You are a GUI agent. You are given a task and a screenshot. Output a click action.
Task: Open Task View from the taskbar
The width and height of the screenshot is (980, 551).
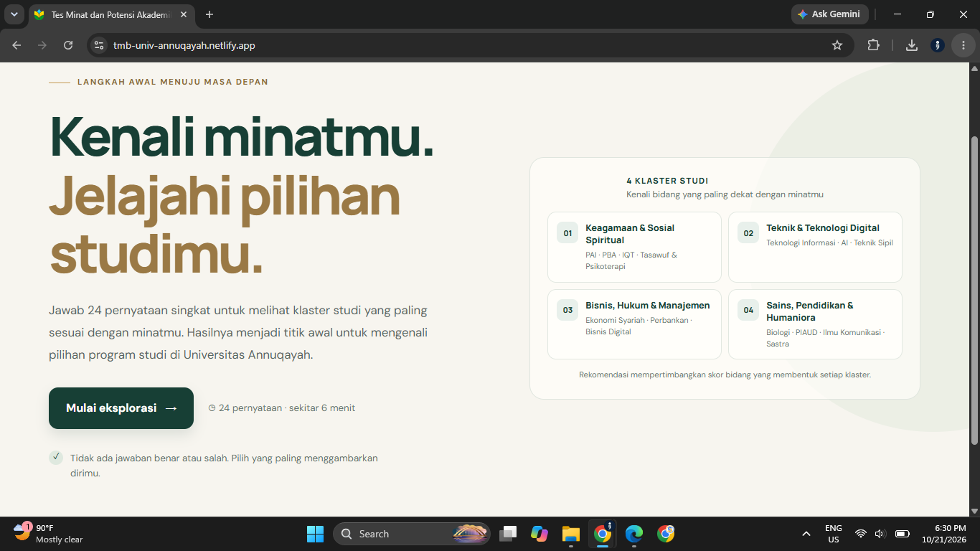click(509, 534)
